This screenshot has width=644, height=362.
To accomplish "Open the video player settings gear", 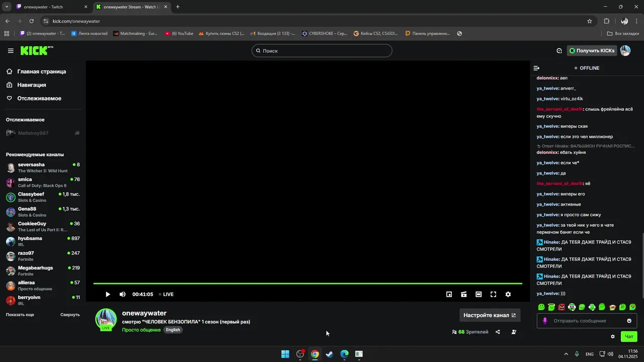I will pyautogui.click(x=508, y=294).
